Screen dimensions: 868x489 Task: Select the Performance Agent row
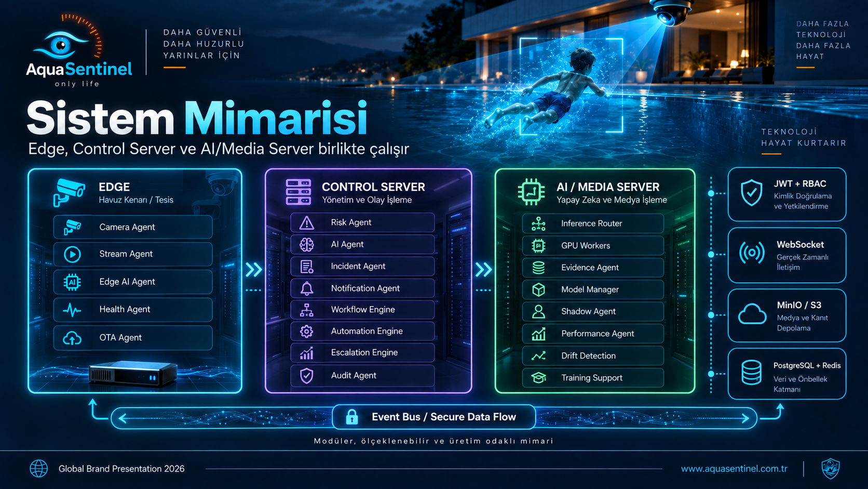(593, 334)
